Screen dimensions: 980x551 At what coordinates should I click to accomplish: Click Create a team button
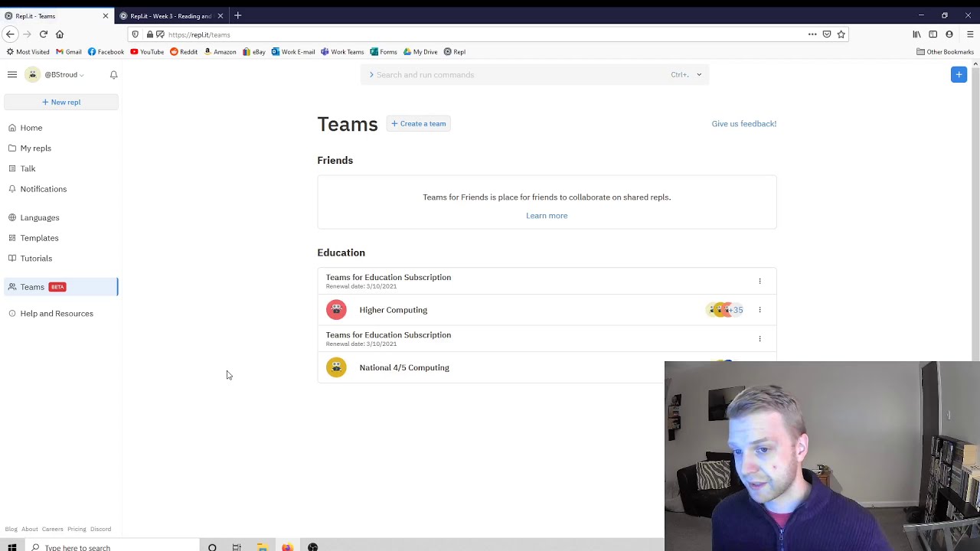[418, 123]
